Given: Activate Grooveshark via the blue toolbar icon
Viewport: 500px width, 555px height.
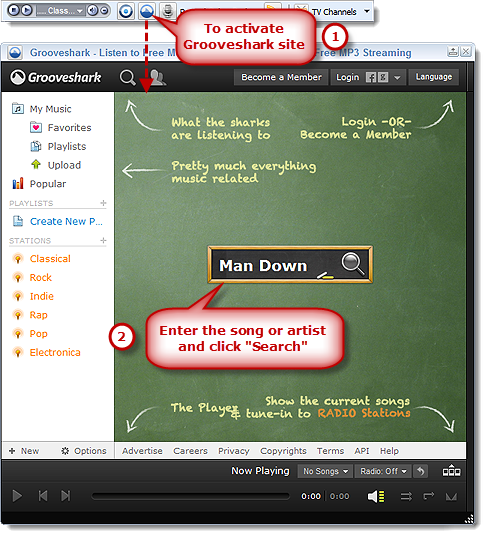Looking at the screenshot, I should pyautogui.click(x=147, y=11).
